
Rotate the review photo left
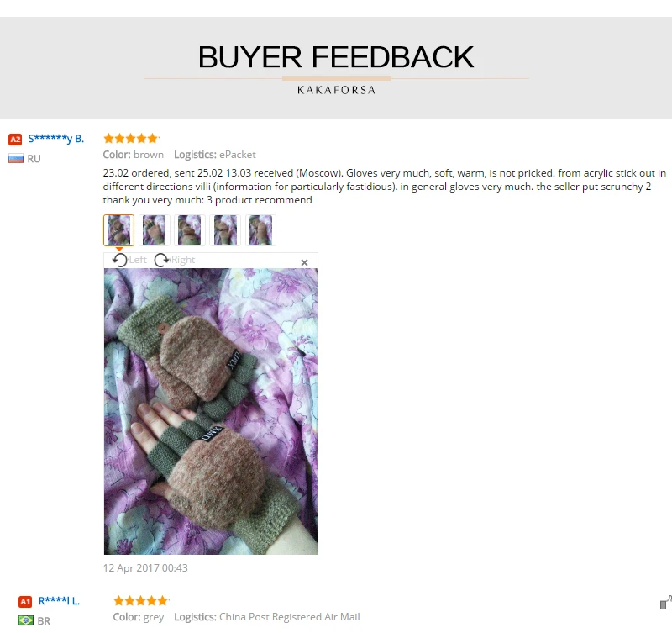pyautogui.click(x=129, y=260)
